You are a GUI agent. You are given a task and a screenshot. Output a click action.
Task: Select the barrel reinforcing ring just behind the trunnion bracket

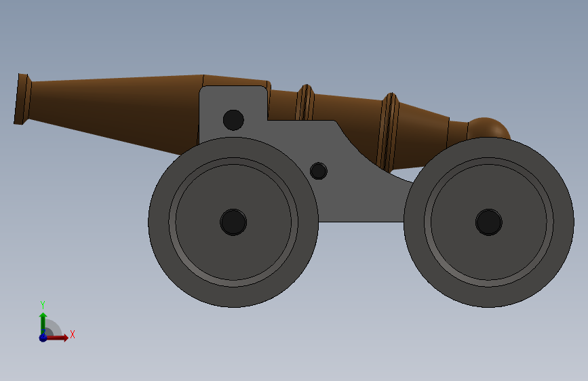point(305,102)
